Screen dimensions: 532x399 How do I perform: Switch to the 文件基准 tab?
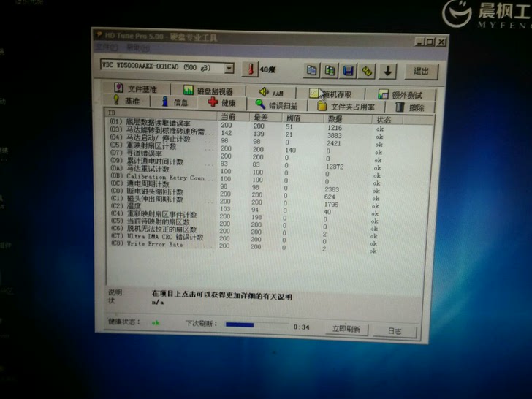136,88
